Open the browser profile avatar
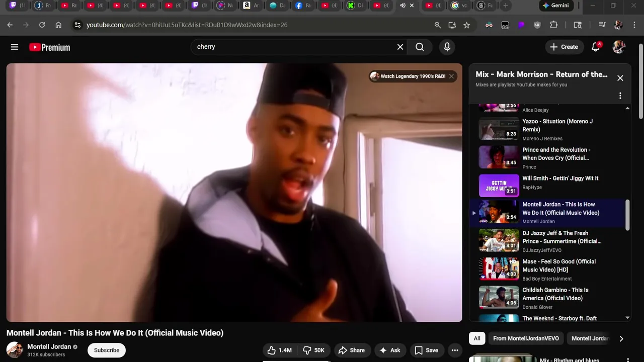This screenshot has width=644, height=362. point(618,25)
